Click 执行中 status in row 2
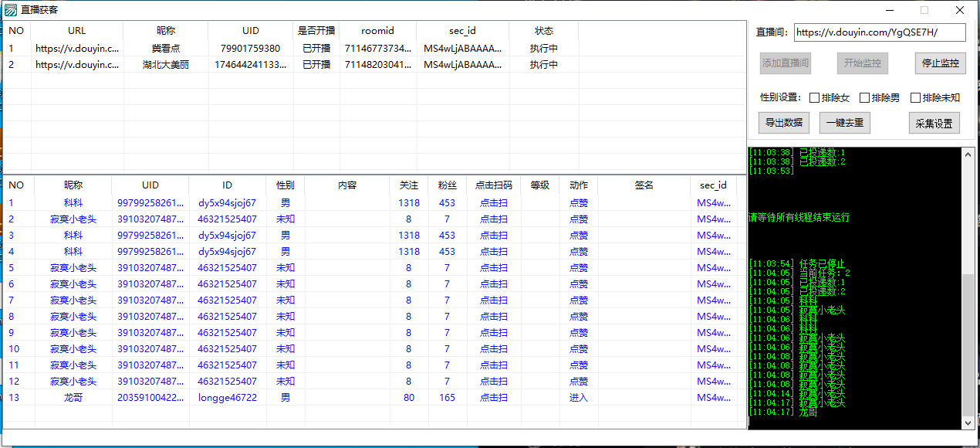The height and width of the screenshot is (448, 980). pos(544,65)
